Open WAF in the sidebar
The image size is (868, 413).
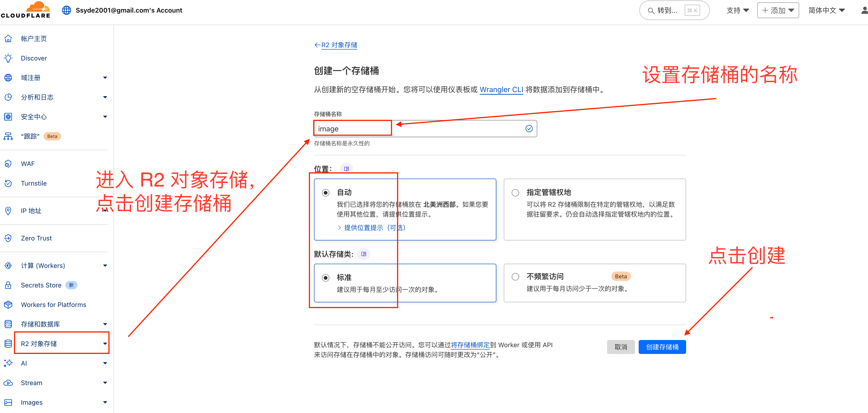28,164
